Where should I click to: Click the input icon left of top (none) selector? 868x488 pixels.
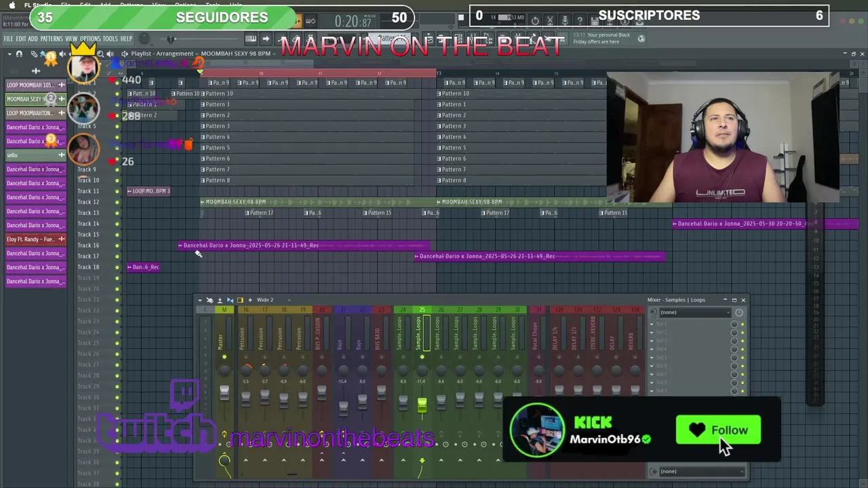[654, 312]
